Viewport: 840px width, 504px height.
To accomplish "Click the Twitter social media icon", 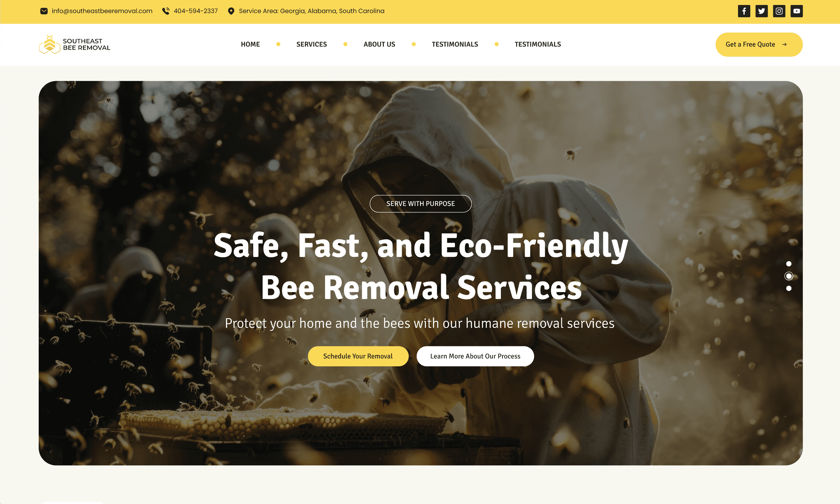I will coord(761,11).
